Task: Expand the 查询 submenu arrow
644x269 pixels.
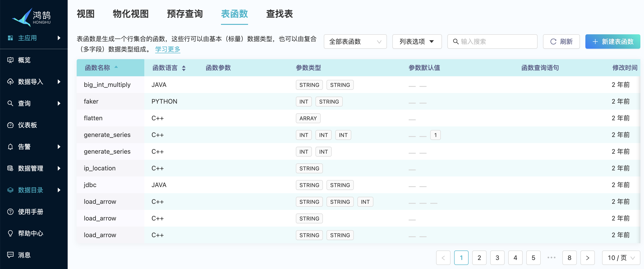Action: [x=59, y=103]
